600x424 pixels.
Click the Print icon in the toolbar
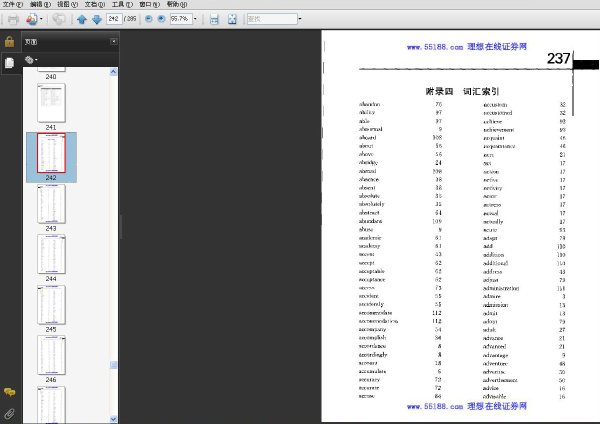(13, 19)
